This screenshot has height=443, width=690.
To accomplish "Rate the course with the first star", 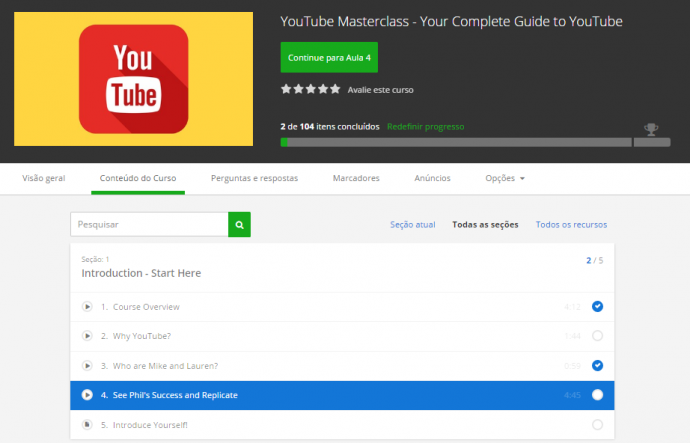I will pos(286,89).
